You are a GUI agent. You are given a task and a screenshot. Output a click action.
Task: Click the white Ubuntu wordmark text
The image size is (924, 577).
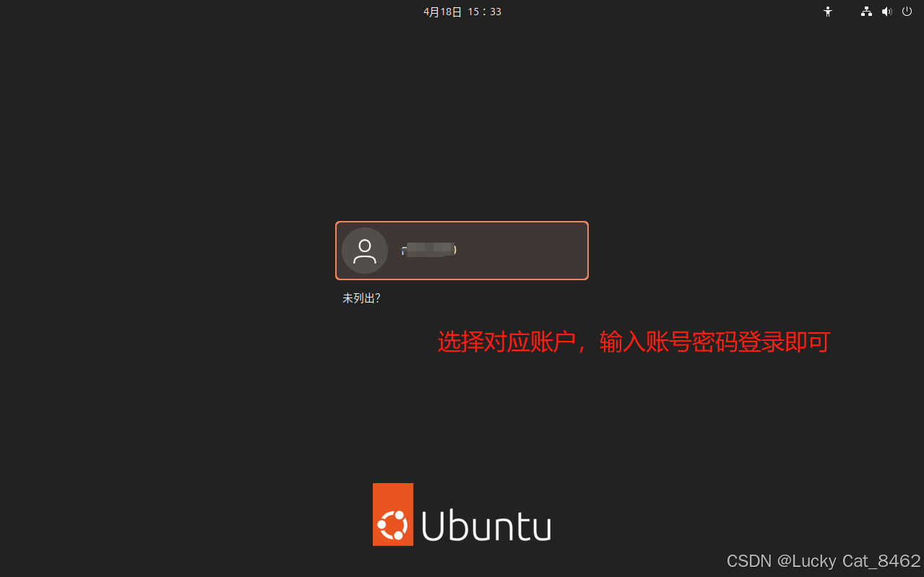click(x=486, y=525)
